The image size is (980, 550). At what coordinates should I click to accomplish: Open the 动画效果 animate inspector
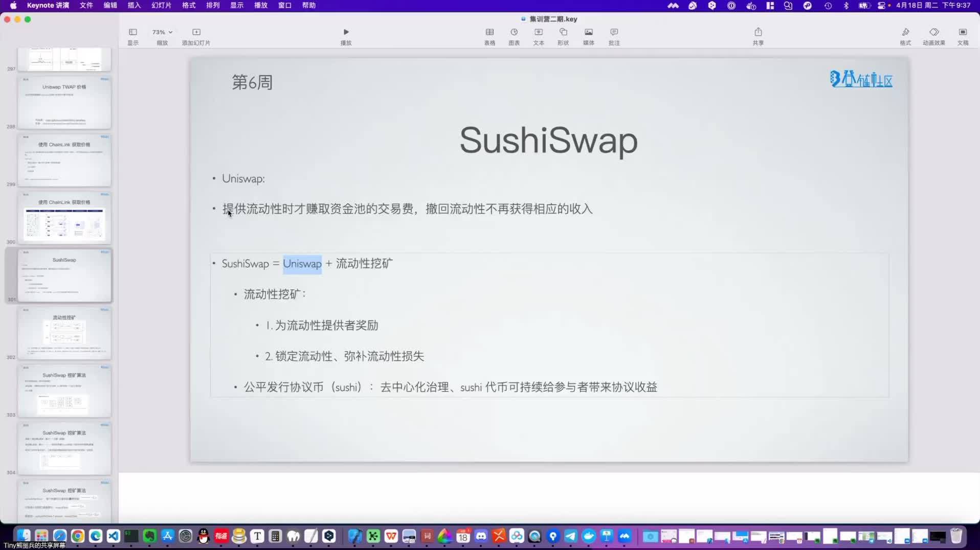(934, 36)
